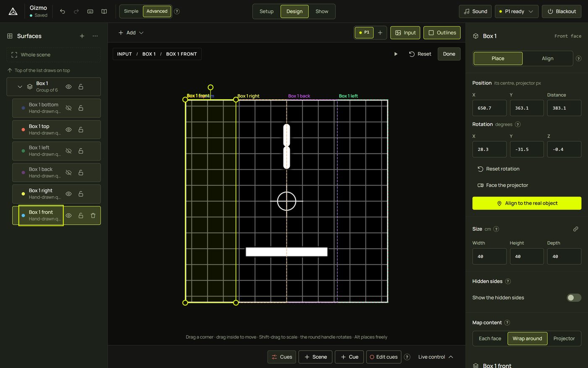588x368 pixels.
Task: Click the Rotation Y input field
Action: 527,149
